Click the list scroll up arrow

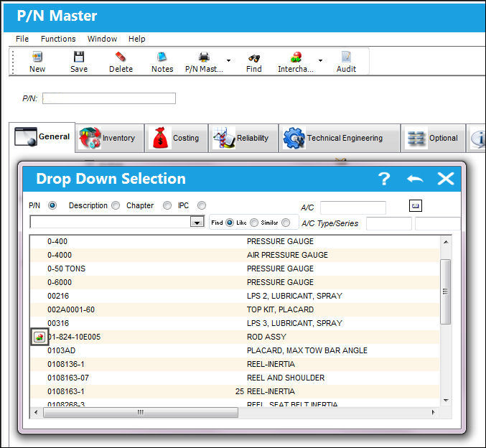pyautogui.click(x=446, y=242)
